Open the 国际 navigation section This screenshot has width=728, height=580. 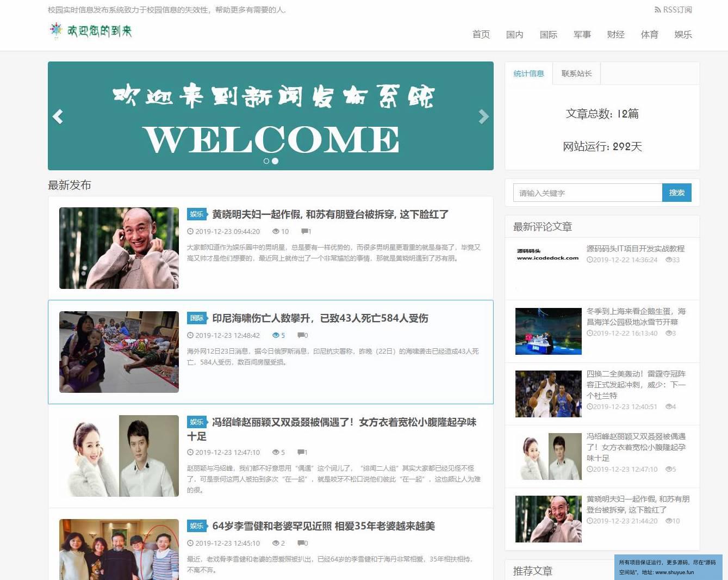[x=549, y=34]
